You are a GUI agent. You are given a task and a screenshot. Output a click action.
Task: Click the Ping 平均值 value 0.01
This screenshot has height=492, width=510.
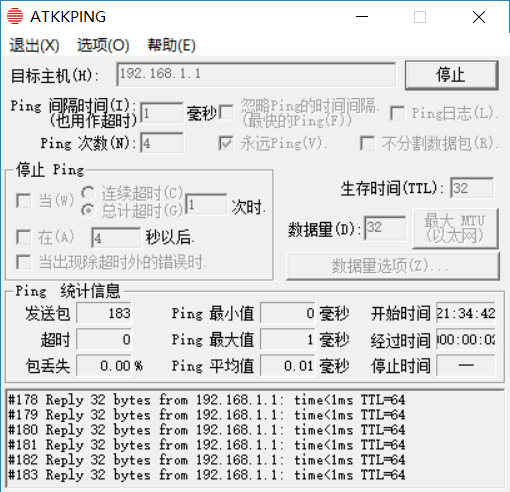click(288, 366)
